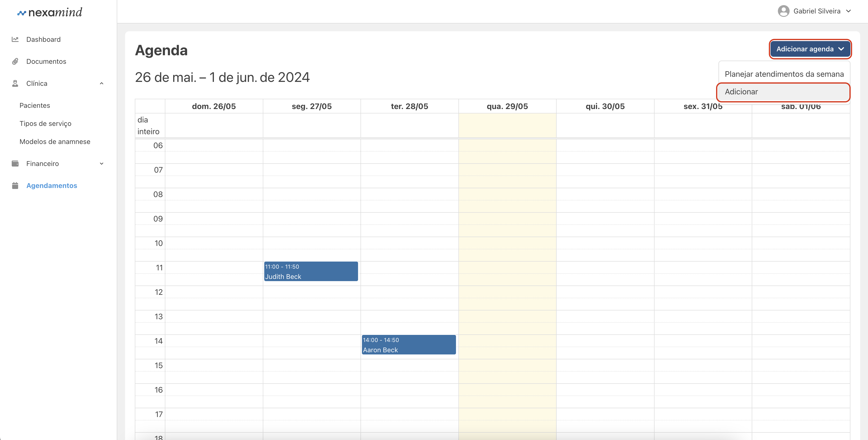Image resolution: width=868 pixels, height=440 pixels.
Task: Click the Agendamentos calendar icon
Action: click(15, 186)
